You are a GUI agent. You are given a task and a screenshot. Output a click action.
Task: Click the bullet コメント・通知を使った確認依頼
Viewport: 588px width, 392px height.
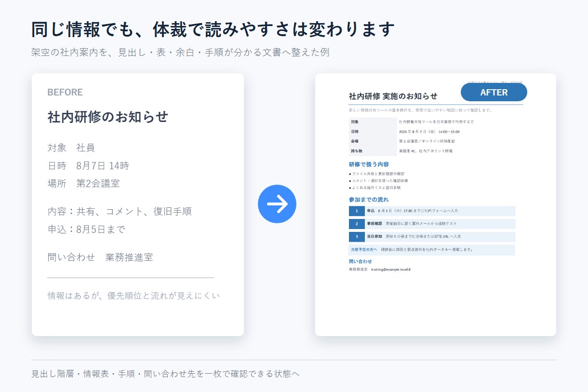click(x=378, y=181)
